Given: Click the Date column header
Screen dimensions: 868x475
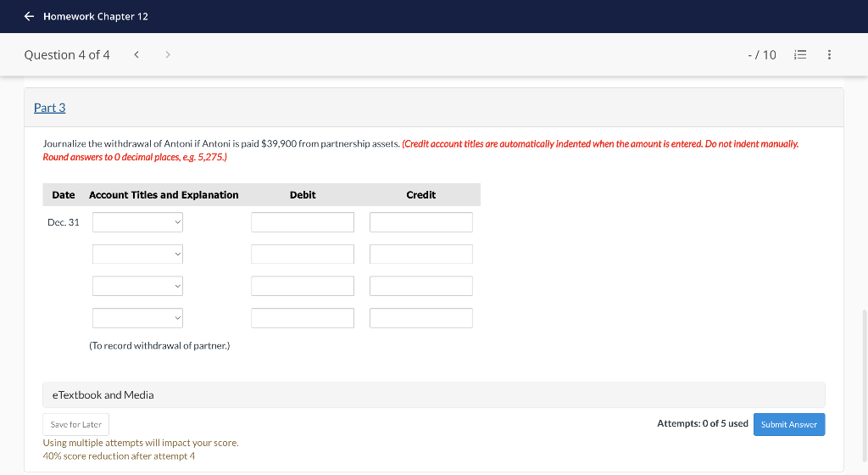Looking at the screenshot, I should click(x=63, y=195).
